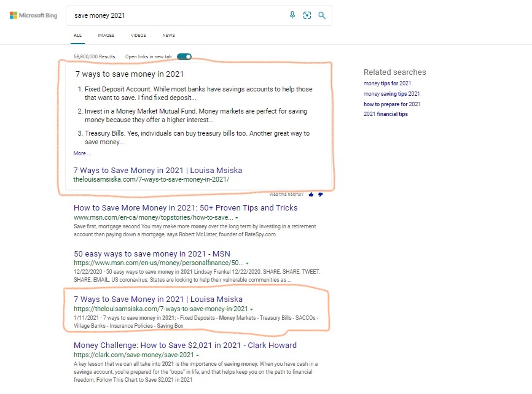Open '50 easy ways to save money' MSN result
Image resolution: width=532 pixels, height=394 pixels.
(x=152, y=254)
